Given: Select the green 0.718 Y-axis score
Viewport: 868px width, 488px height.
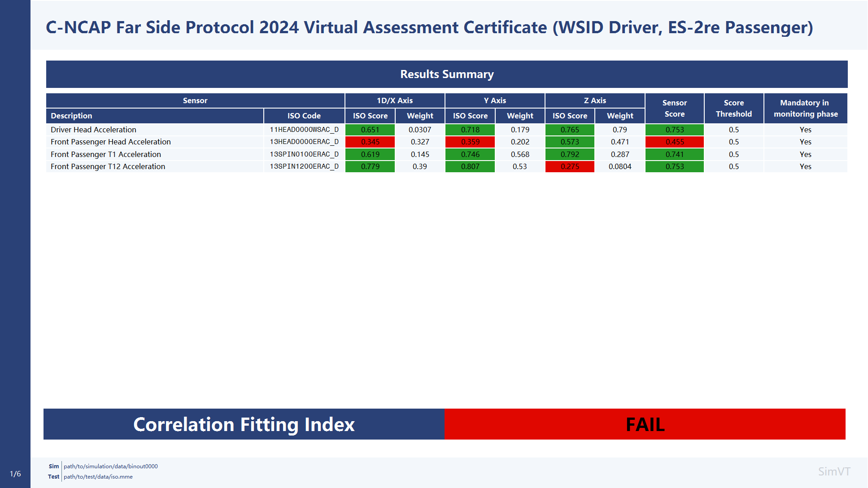Looking at the screenshot, I should [x=470, y=130].
